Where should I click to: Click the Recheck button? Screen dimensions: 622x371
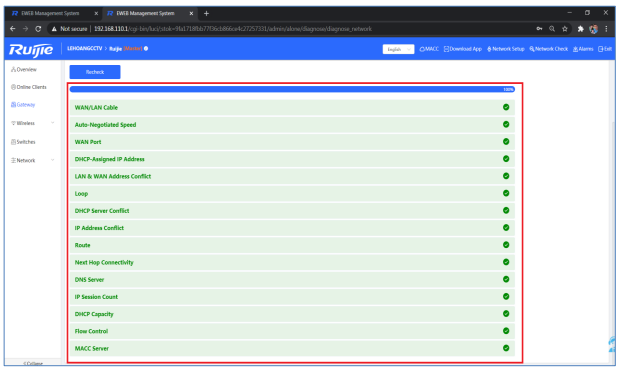coord(95,72)
